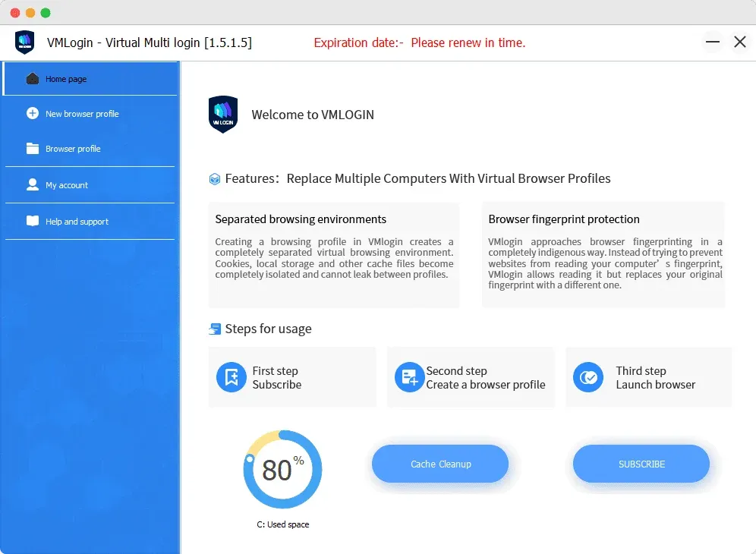Click the My account person icon
The image size is (756, 554).
(x=33, y=184)
